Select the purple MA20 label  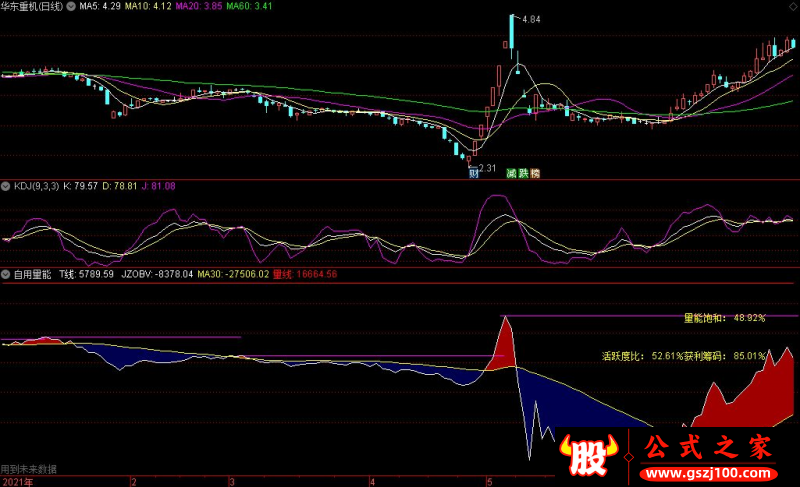[198, 6]
